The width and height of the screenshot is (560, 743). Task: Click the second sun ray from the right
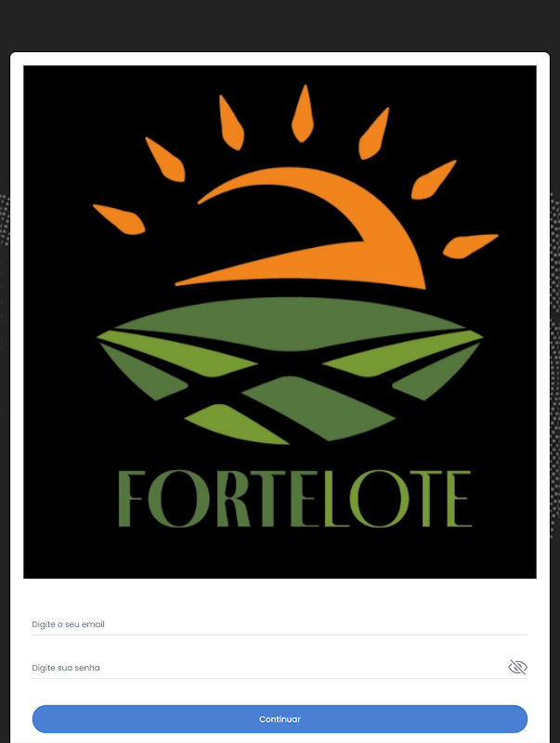tap(433, 180)
